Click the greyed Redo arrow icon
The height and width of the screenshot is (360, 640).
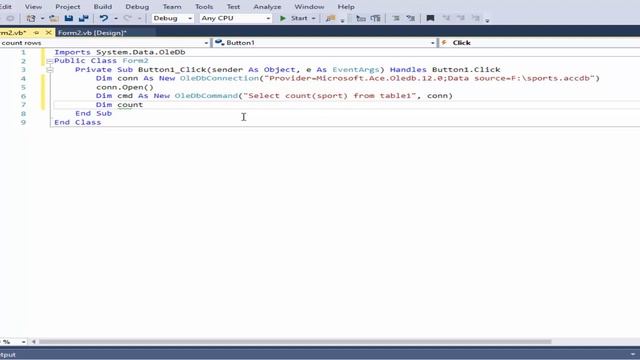click(128, 18)
